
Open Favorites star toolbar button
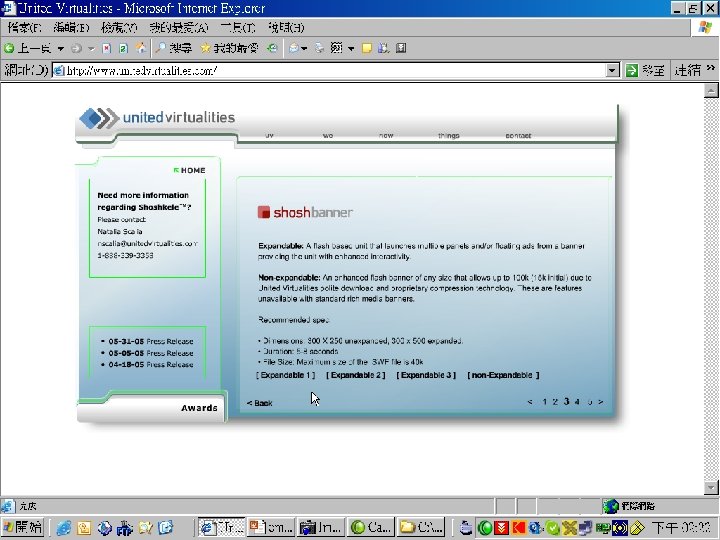point(229,48)
